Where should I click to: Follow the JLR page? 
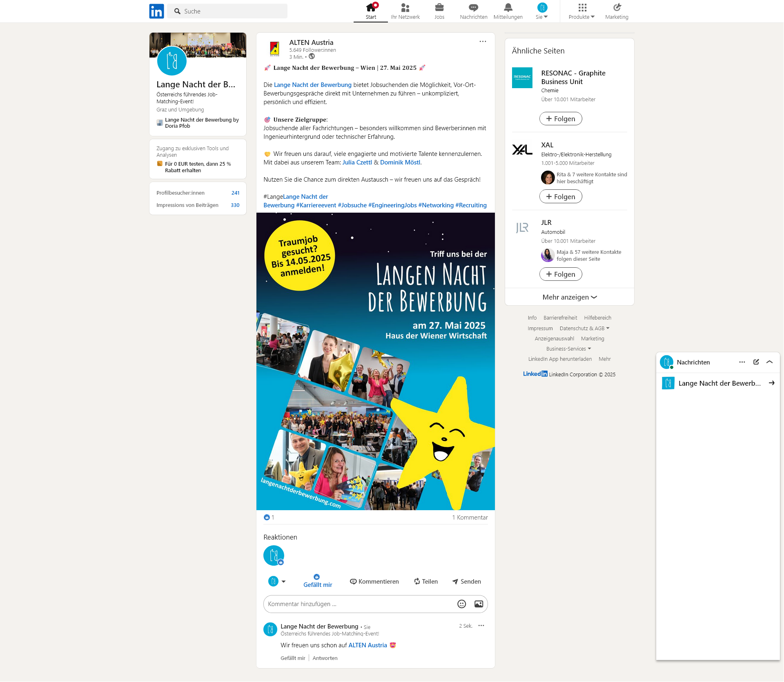pos(561,274)
